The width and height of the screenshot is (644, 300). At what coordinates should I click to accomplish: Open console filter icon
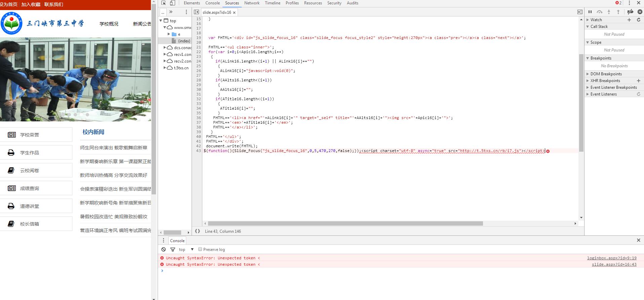click(x=173, y=249)
